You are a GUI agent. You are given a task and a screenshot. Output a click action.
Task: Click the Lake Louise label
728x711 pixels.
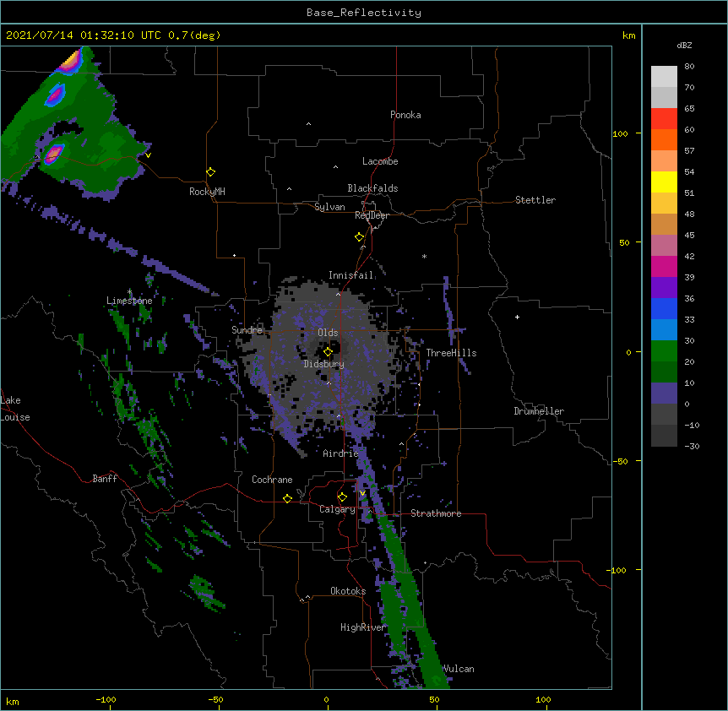tap(15, 409)
